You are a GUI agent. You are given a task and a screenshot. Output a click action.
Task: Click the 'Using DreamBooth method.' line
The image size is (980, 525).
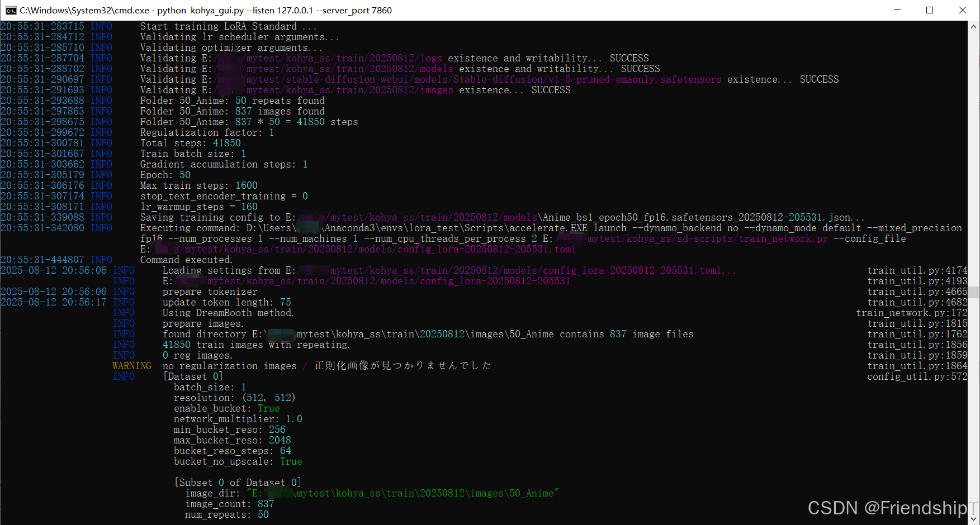click(x=228, y=313)
